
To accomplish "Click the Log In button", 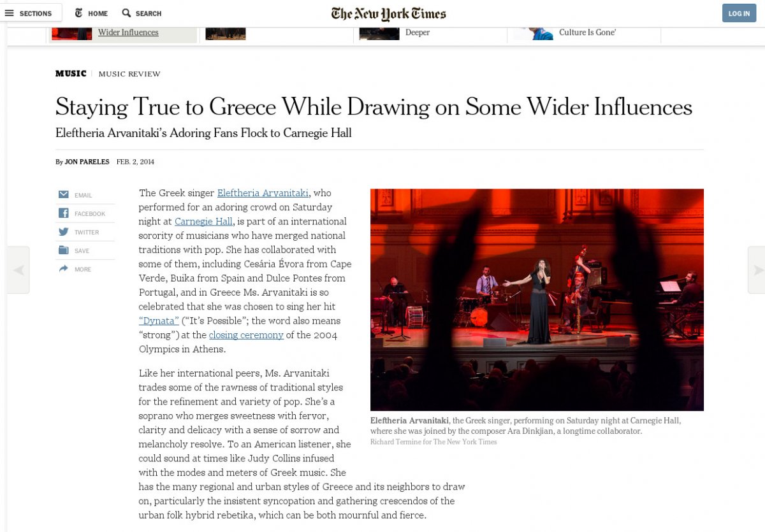I will (x=739, y=13).
